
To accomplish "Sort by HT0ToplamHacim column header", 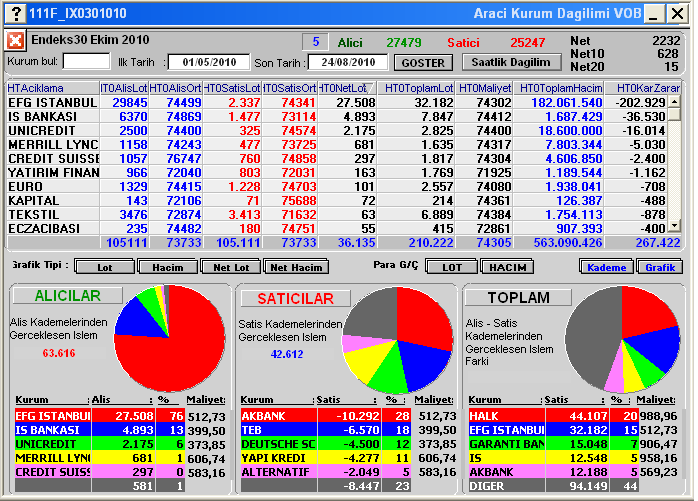I will tap(560, 88).
